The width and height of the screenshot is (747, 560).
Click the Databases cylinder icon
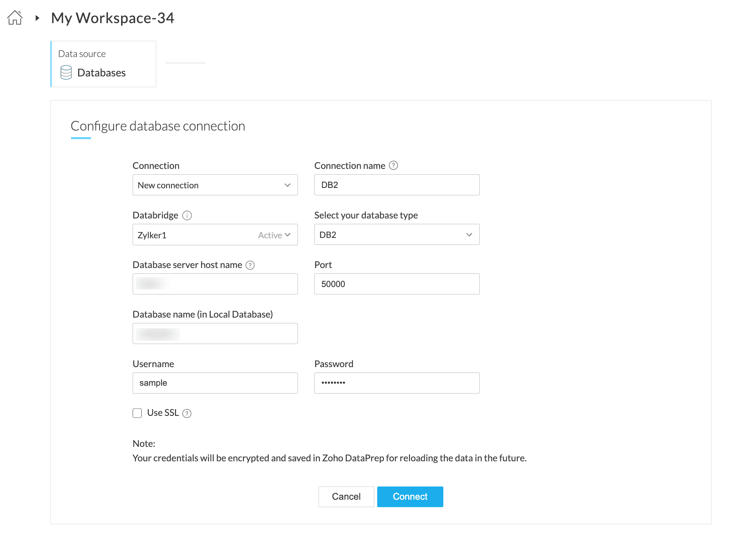click(x=66, y=73)
